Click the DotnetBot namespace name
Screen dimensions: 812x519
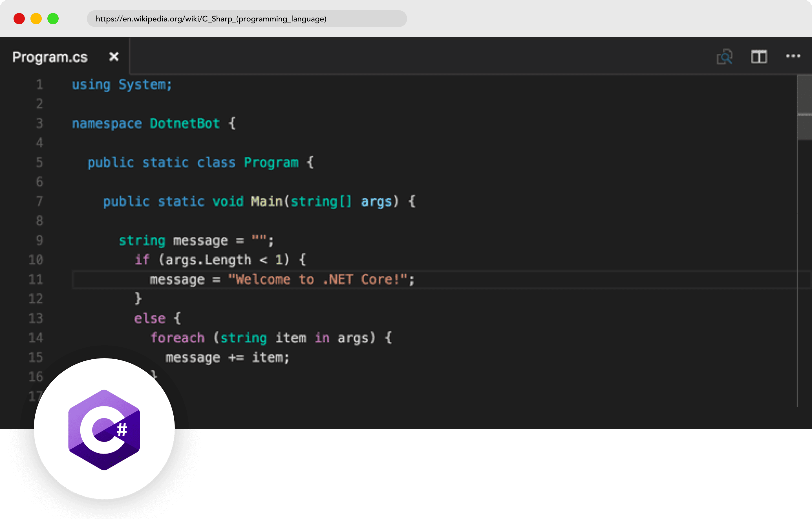184,124
